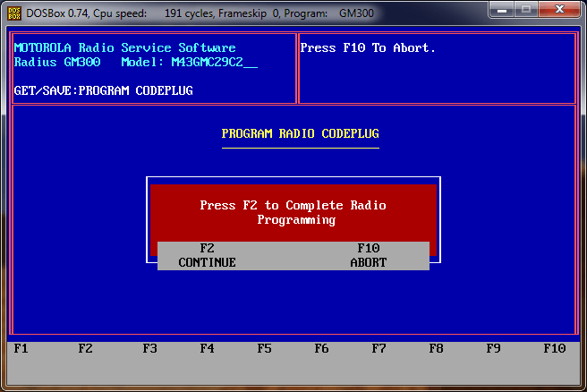
Task: Click the 'Press F10 To Abort.' help text
Action: (368, 48)
